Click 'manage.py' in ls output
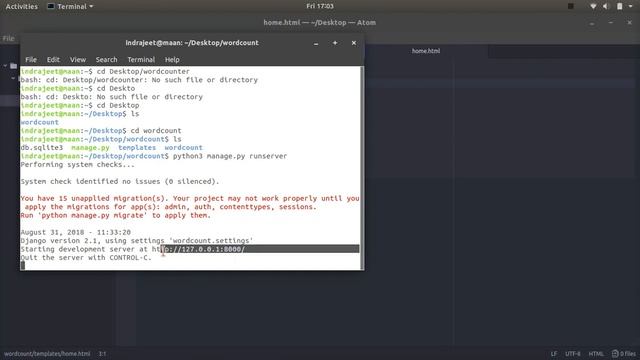Image resolution: width=640 pixels, height=360 pixels. tap(90, 147)
